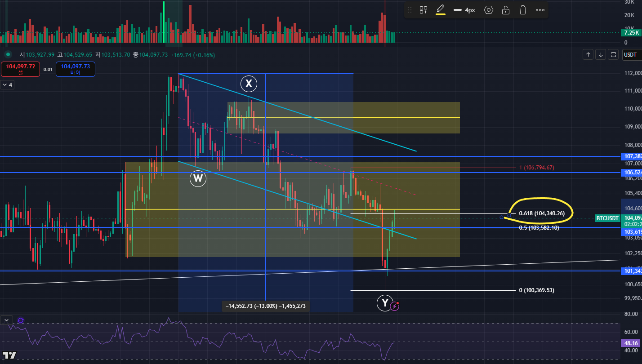
Task: Click the change value +169.74 (+0.16%)
Action: 193,55
